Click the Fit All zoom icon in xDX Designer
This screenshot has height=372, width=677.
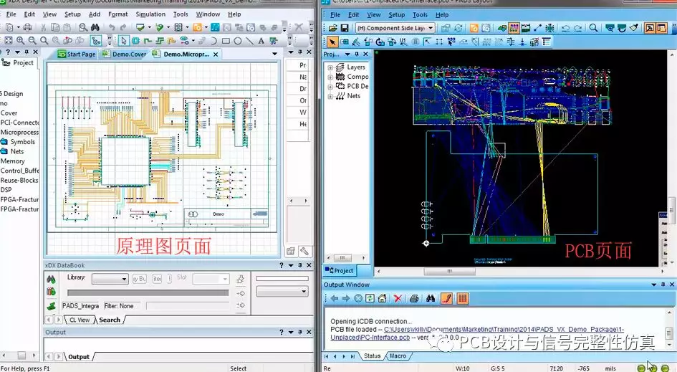(9, 41)
